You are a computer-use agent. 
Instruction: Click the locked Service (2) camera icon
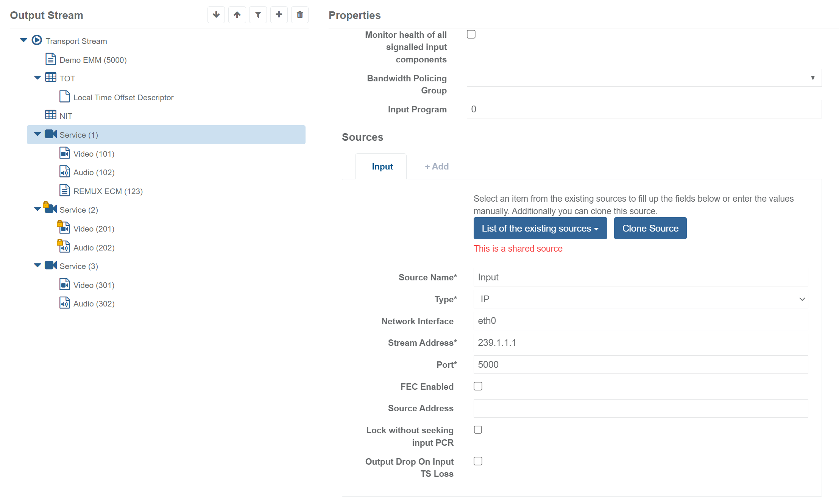50,208
